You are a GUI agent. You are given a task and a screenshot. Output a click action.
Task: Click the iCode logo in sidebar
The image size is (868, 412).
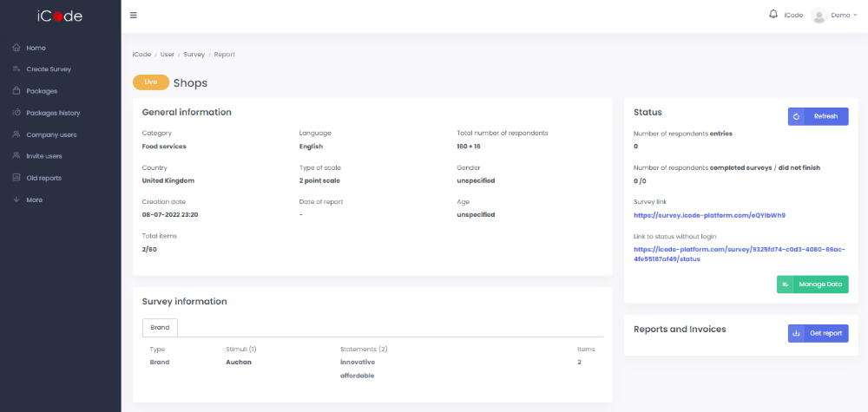[60, 16]
